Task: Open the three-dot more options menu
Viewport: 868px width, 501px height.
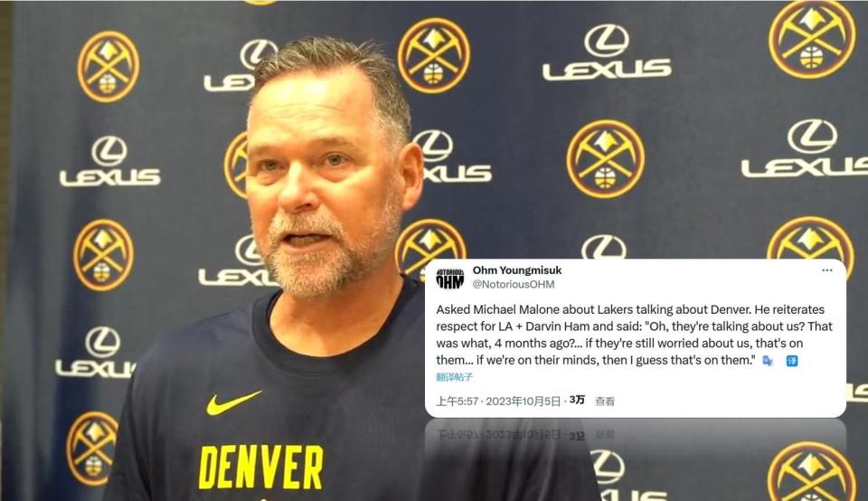Action: point(827,270)
